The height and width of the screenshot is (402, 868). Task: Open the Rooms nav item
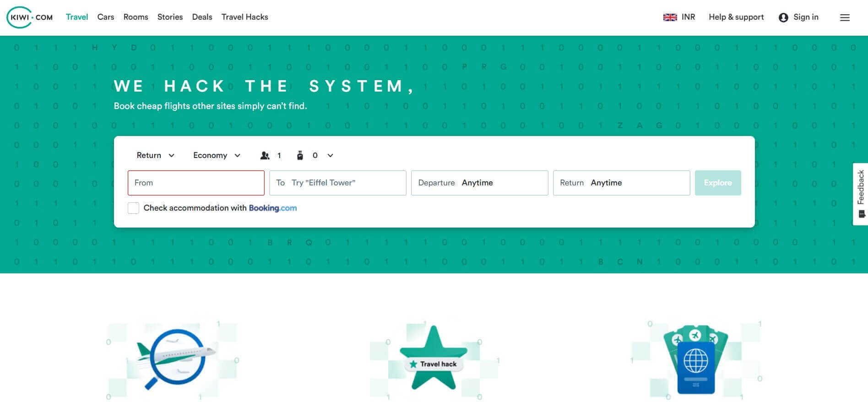(x=136, y=17)
